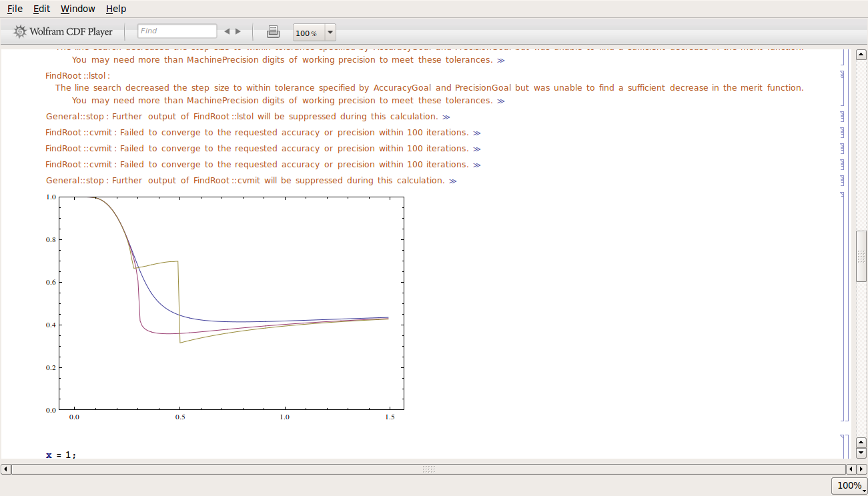Click General::stop FindRoot::cvmit suppressed message text
868x496 pixels.
245,180
